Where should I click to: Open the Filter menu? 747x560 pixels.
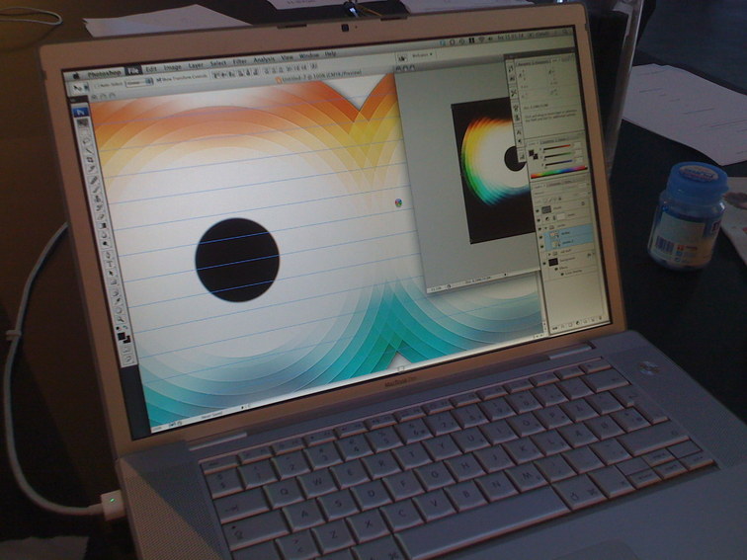pyautogui.click(x=240, y=62)
